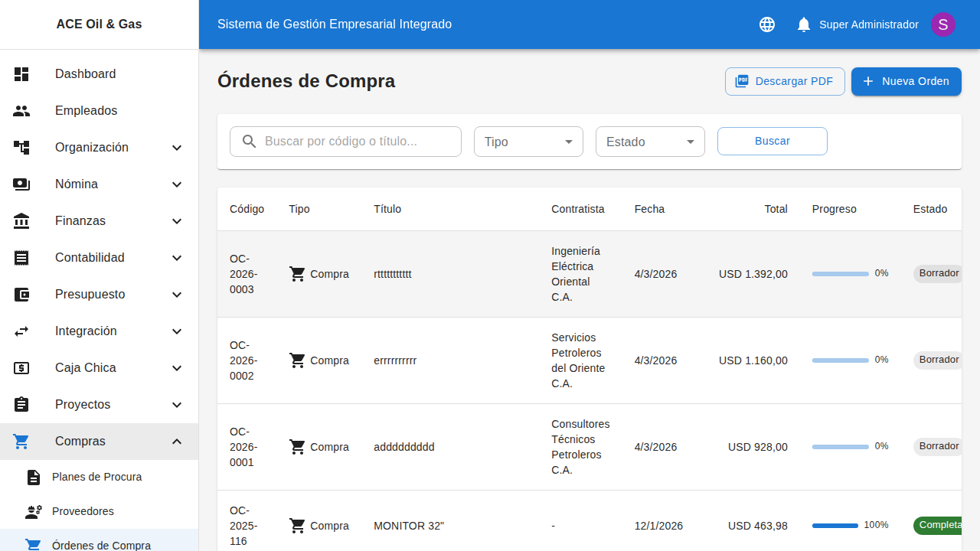Click the Nueva Orden button
The width and height of the screenshot is (980, 551).
tap(906, 81)
